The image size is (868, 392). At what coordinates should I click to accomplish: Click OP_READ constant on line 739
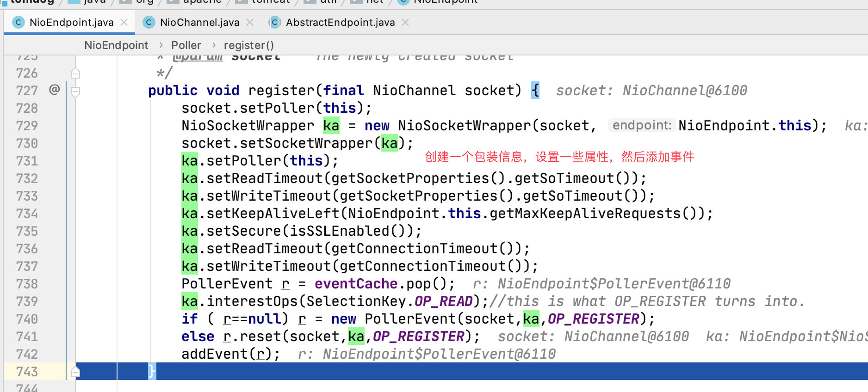click(444, 301)
